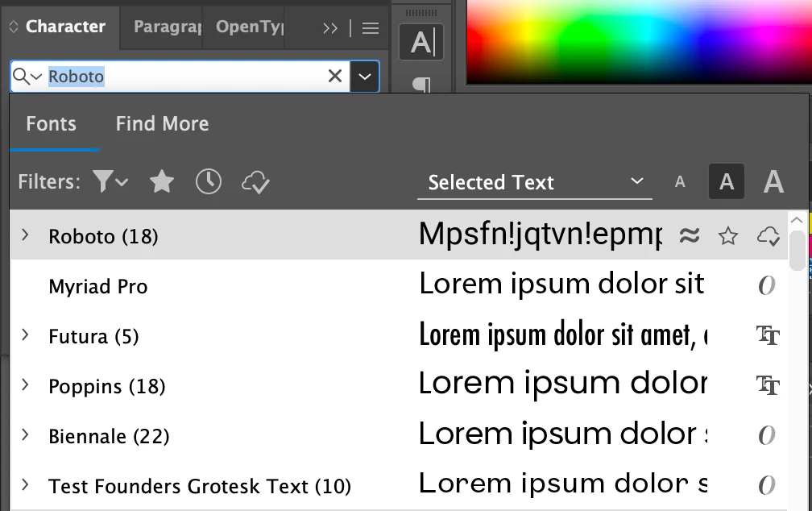
Task: Click Myriad Pro OpenType icon
Action: tap(767, 285)
